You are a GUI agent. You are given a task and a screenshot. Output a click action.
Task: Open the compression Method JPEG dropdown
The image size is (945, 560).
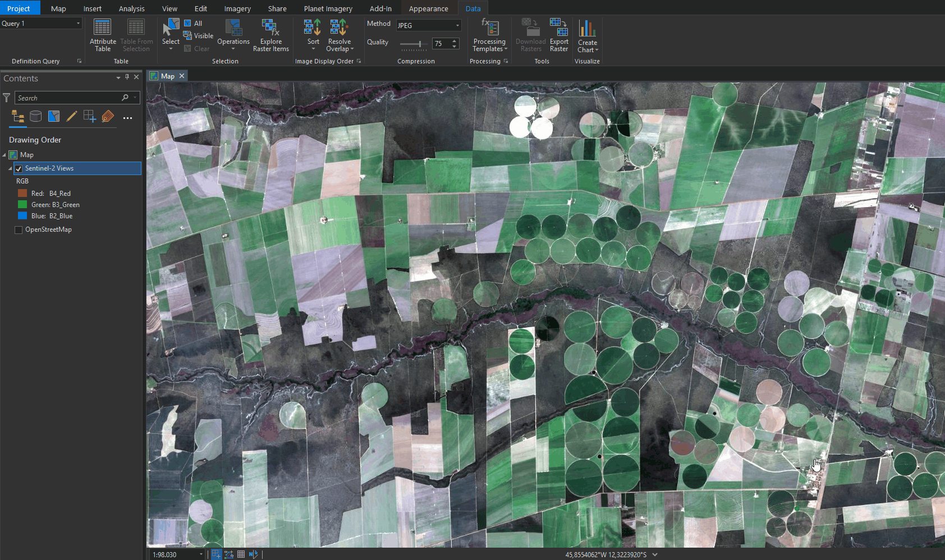click(457, 25)
